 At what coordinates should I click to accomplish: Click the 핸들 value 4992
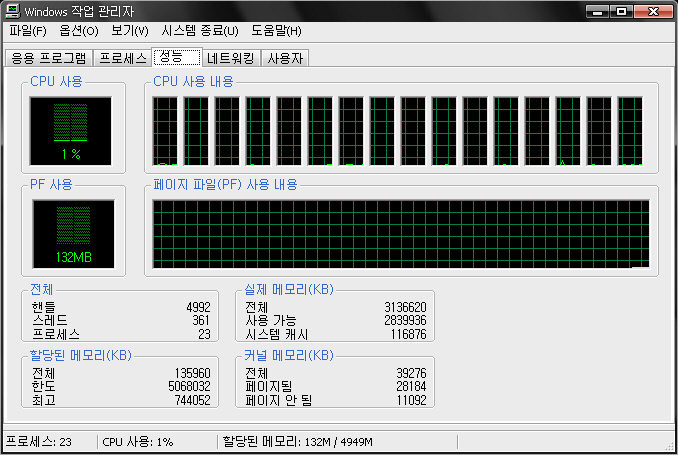[198, 307]
